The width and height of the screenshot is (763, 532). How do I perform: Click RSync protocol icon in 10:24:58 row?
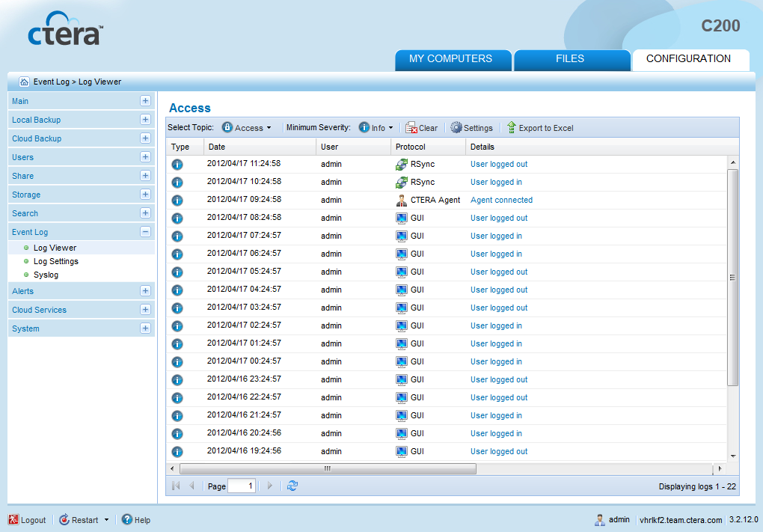click(402, 182)
